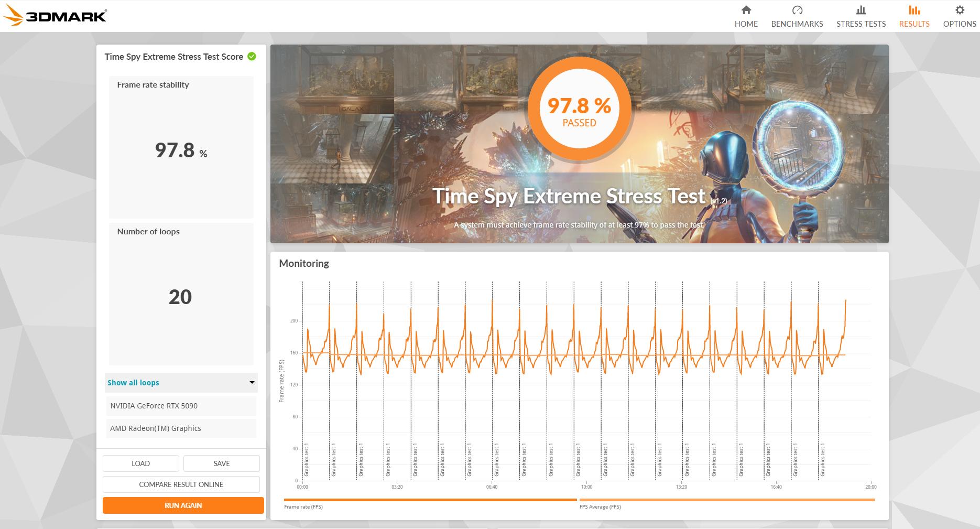
Task: Select the RESULTS tab
Action: [x=914, y=16]
